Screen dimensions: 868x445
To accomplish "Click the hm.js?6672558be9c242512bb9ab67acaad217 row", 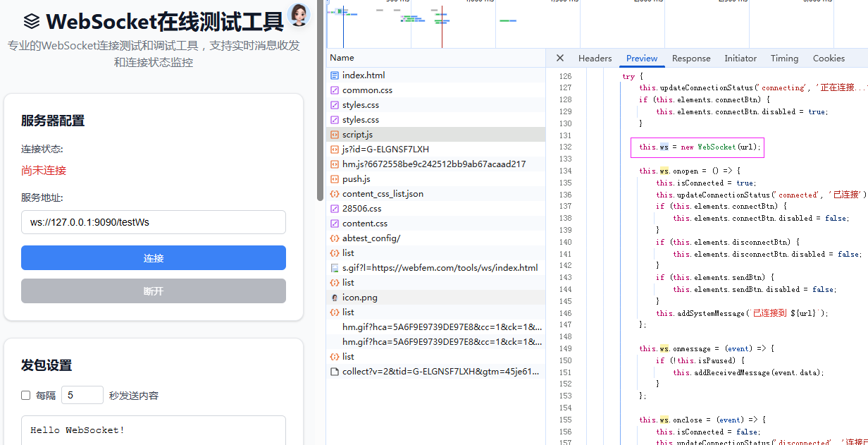I will [x=435, y=164].
